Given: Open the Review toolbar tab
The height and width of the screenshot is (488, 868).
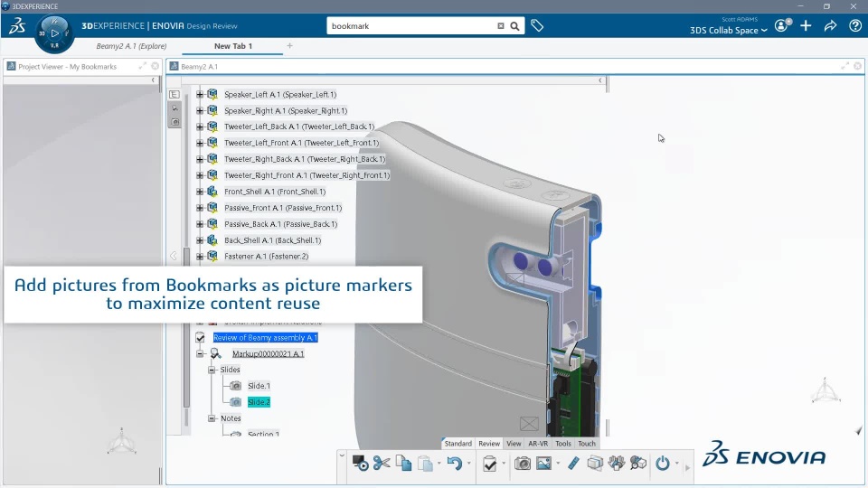Looking at the screenshot, I should tap(489, 443).
